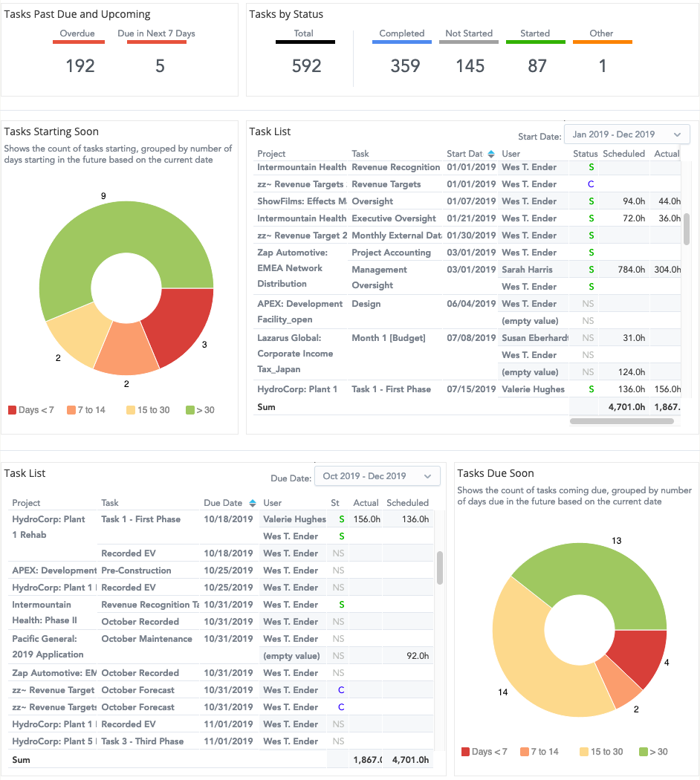Click the 06/04/2019 start date cell
Viewport: 700px width, 780px height.
(471, 303)
